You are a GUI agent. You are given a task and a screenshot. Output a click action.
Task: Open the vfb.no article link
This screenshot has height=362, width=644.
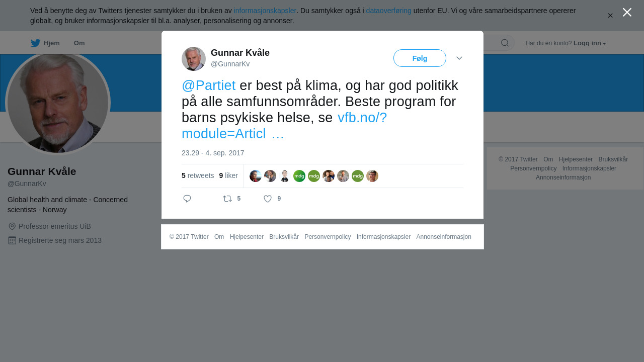click(x=284, y=126)
